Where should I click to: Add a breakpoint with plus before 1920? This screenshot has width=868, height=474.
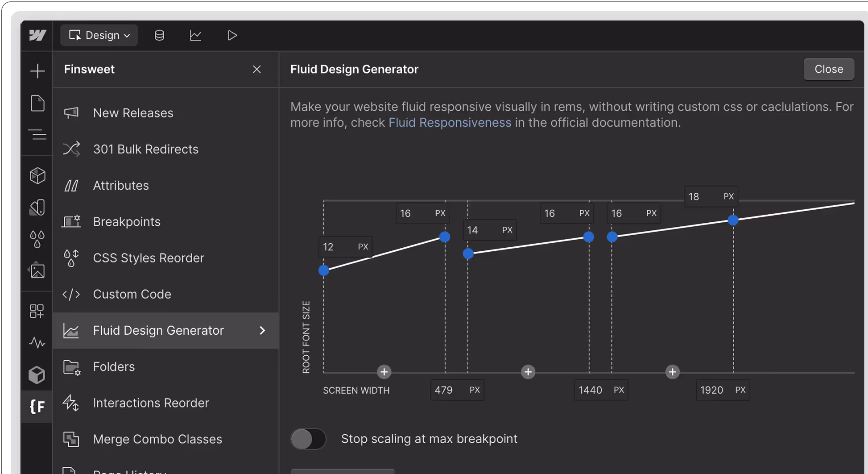point(672,372)
